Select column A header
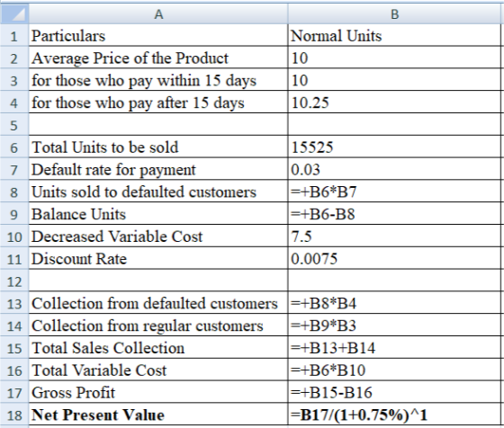The width and height of the screenshot is (504, 428). [158, 13]
